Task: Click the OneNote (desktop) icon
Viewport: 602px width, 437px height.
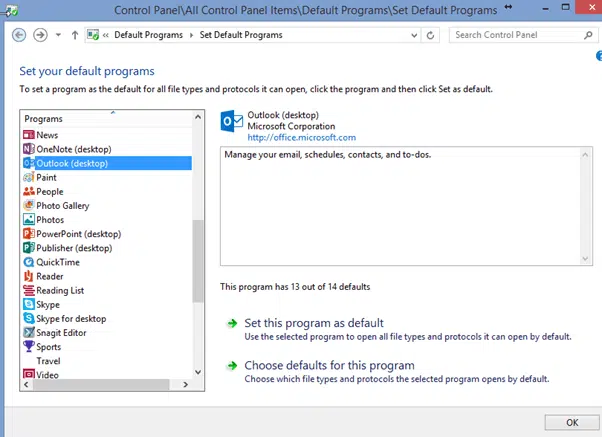Action: coord(29,149)
